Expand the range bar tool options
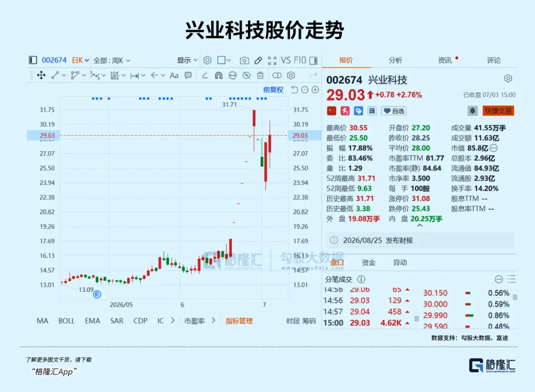This screenshot has width=535, height=392. pyautogui.click(x=143, y=75)
